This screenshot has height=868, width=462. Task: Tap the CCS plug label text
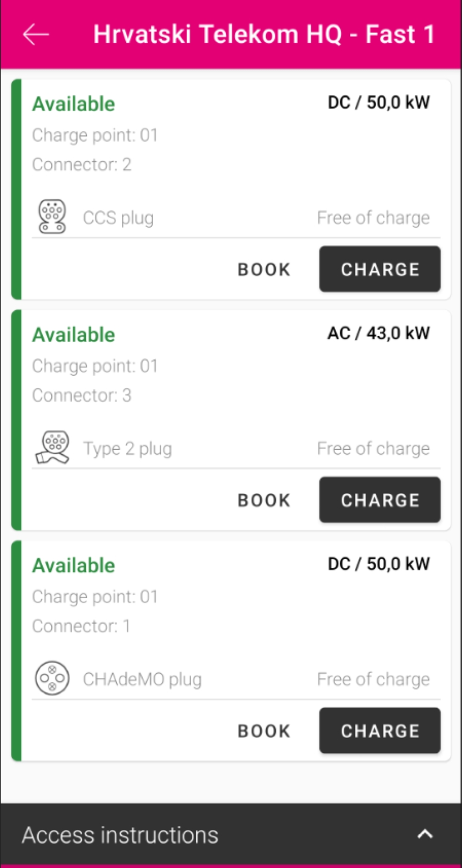click(x=118, y=218)
